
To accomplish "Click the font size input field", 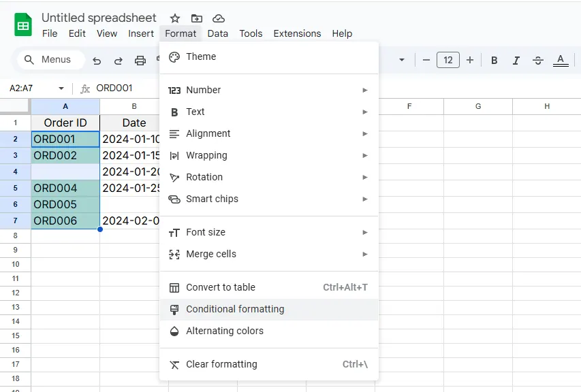I will coord(447,60).
